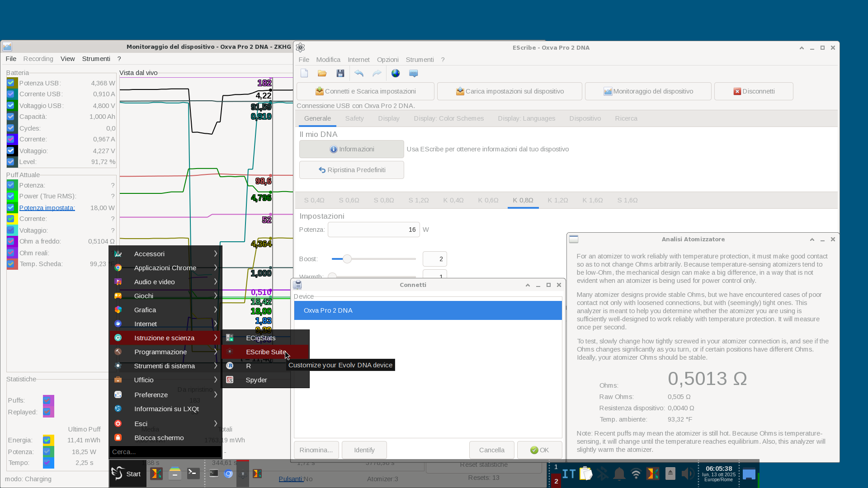868x488 pixels.
Task: Toggle the Potenza USB checkbox
Action: coord(11,83)
